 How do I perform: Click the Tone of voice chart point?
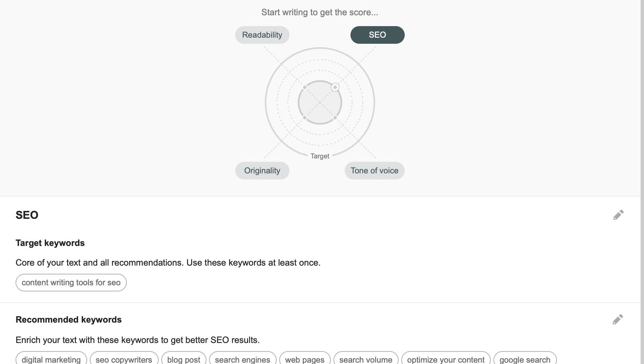click(335, 118)
